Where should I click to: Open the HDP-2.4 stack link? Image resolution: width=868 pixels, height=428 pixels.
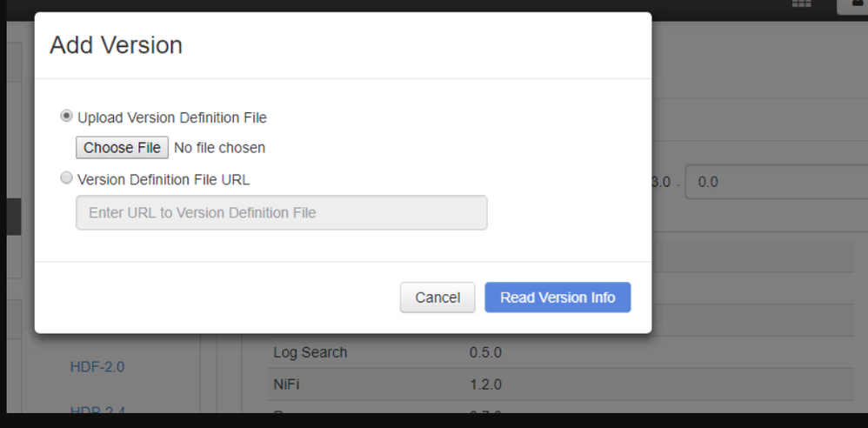click(97, 409)
